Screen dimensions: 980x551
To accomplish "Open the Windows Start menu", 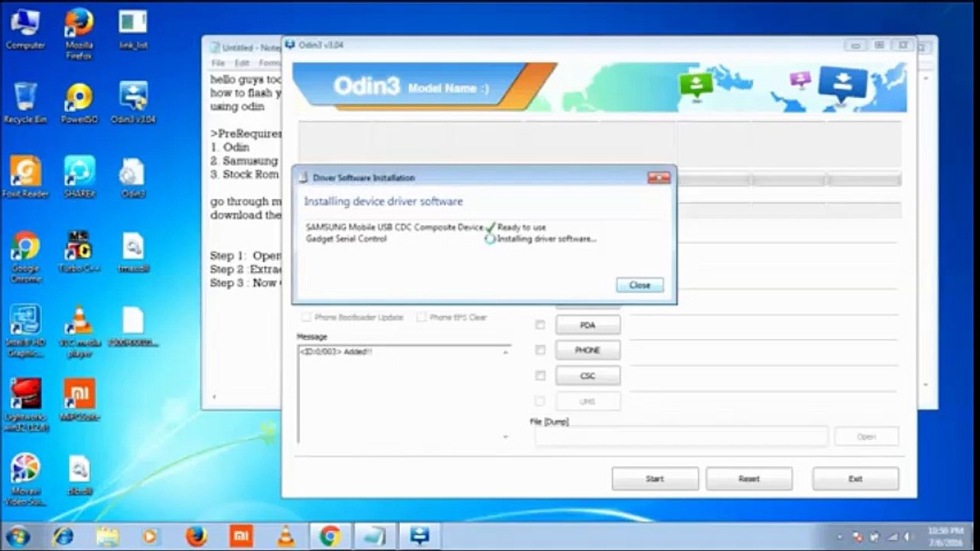I will pyautogui.click(x=17, y=536).
